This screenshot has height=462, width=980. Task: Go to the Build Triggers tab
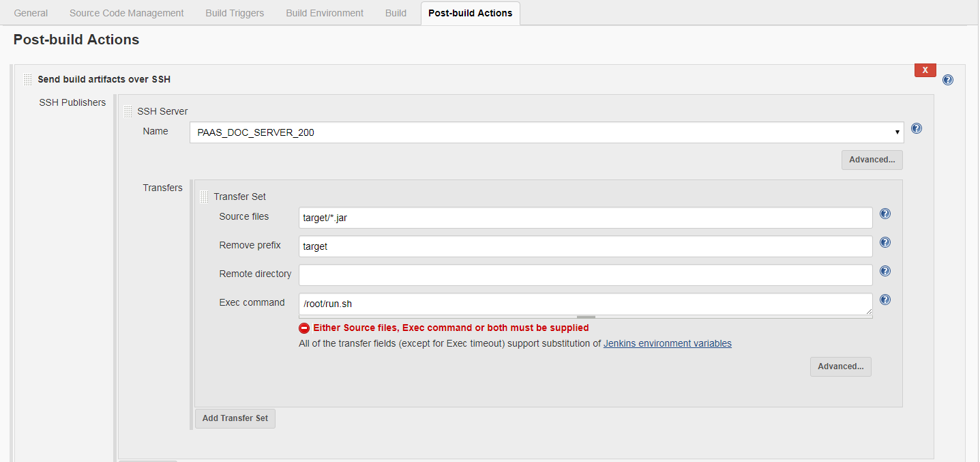[235, 13]
